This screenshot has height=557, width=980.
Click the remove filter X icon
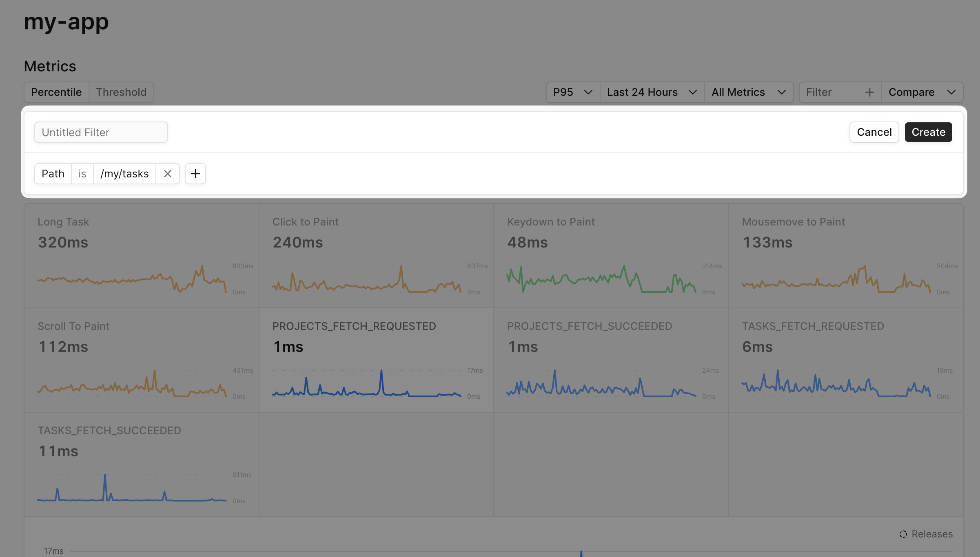pyautogui.click(x=168, y=173)
